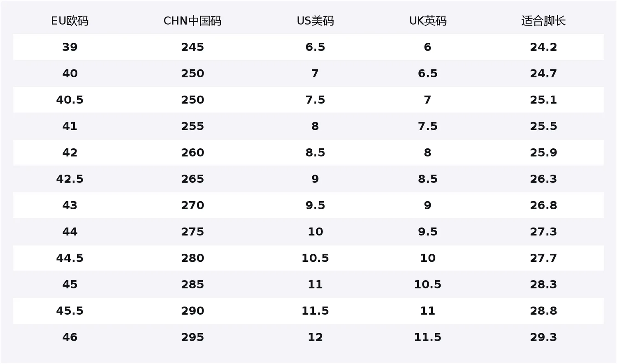
Task: Select the CHN 255 cell
Action: tap(193, 126)
